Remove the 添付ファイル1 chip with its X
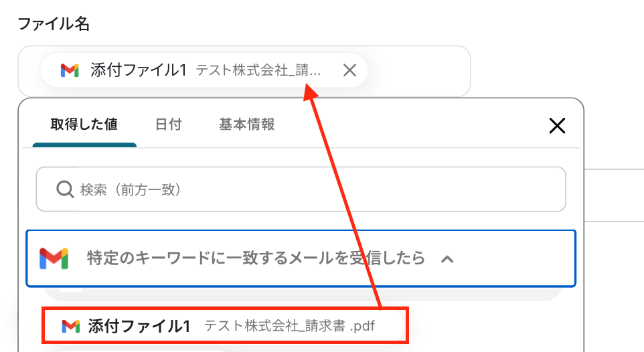 pos(349,70)
